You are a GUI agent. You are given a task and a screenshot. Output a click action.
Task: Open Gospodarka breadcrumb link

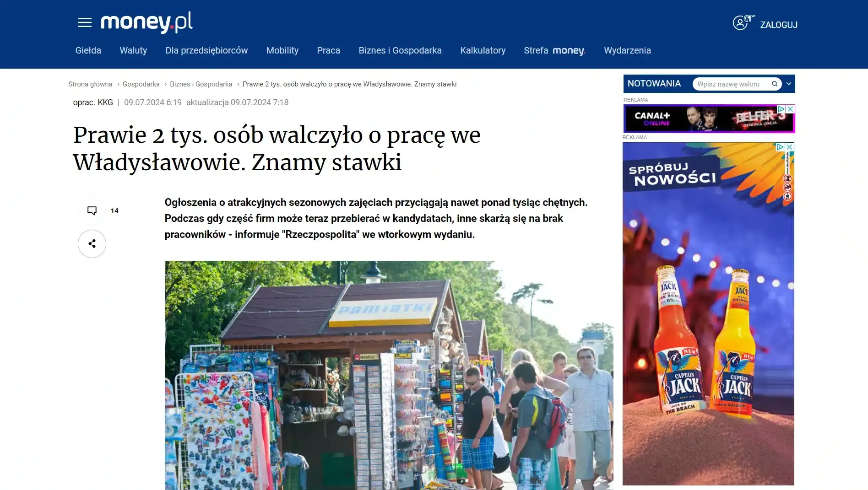click(141, 84)
